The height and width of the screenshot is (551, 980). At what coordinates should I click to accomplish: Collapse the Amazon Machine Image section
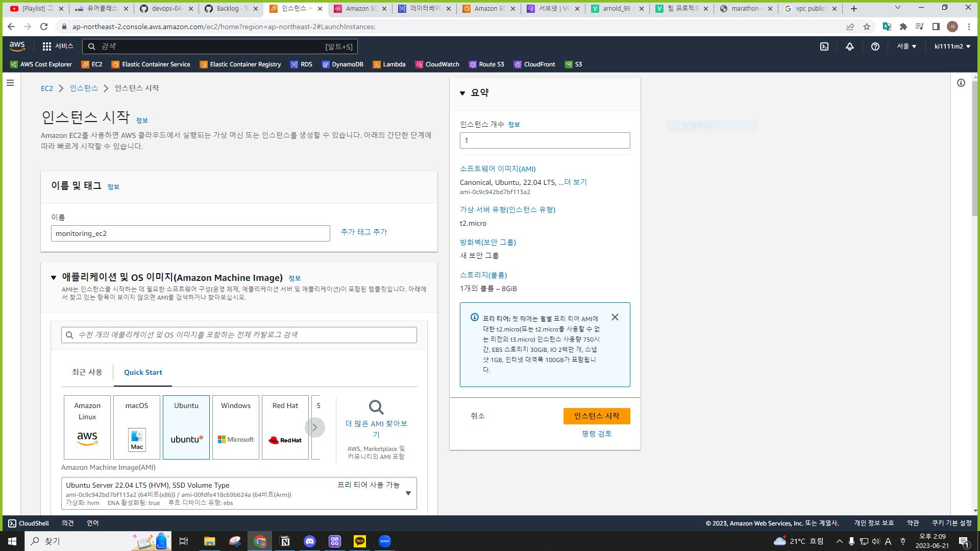pyautogui.click(x=54, y=278)
